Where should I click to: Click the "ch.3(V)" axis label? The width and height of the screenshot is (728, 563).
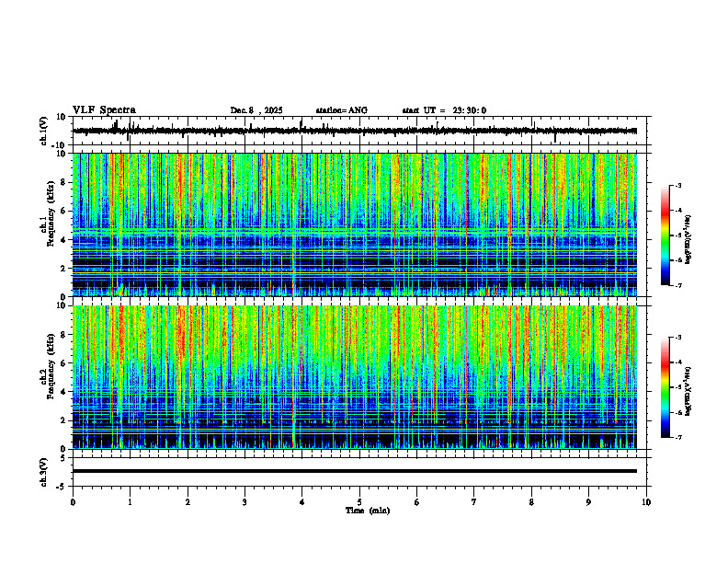(44, 472)
